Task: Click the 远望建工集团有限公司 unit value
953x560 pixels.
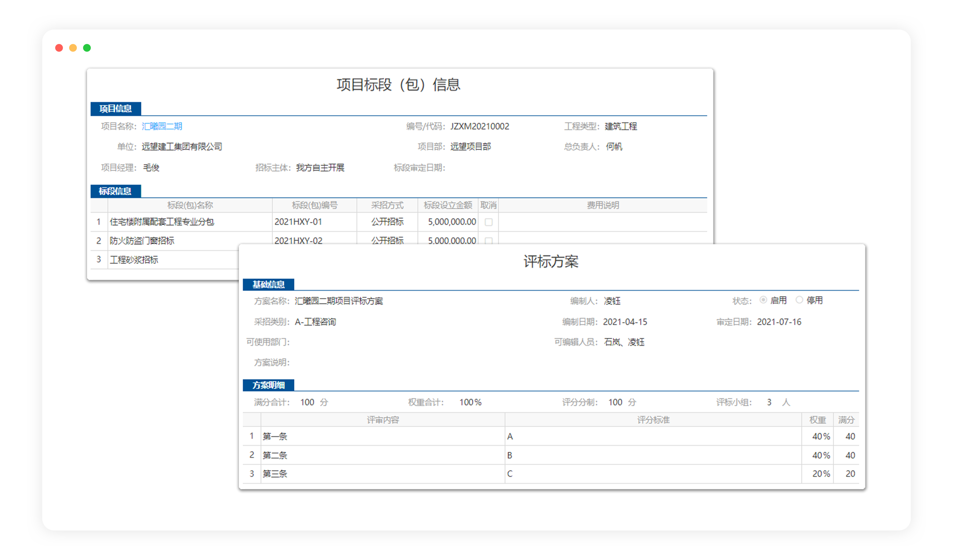Action: [x=182, y=147]
